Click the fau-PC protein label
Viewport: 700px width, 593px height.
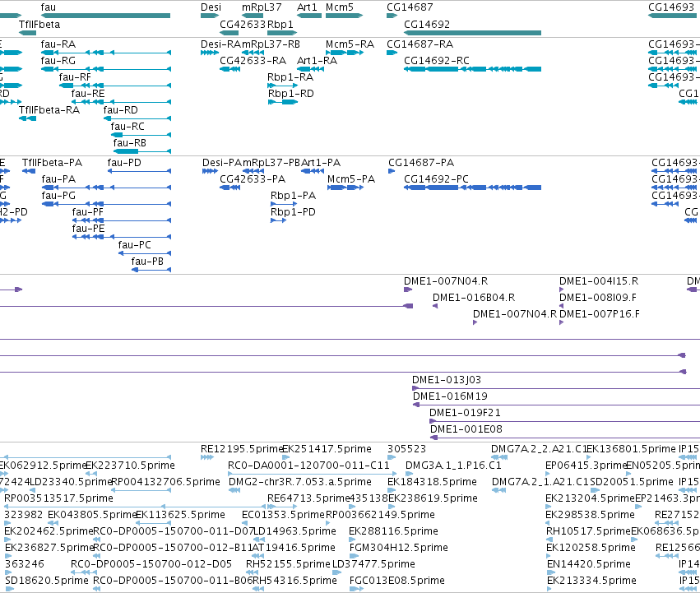(x=135, y=245)
